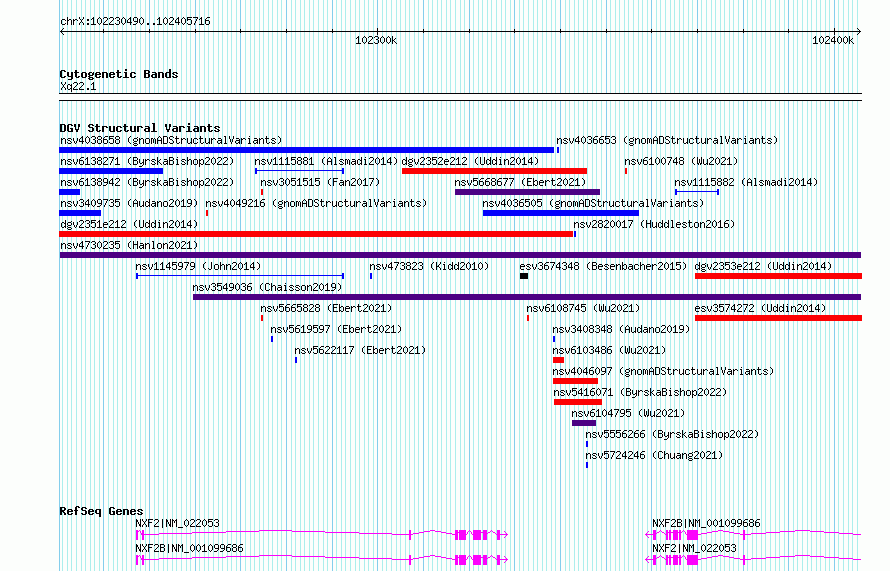890x571 pixels.
Task: Select the esv3574272 (Uddin2014) label
Action: click(x=761, y=308)
